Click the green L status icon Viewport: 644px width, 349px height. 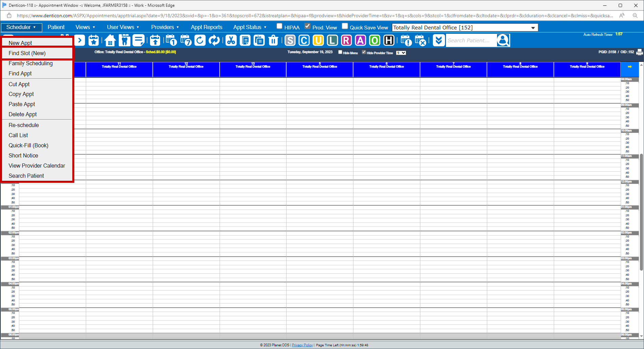332,40
